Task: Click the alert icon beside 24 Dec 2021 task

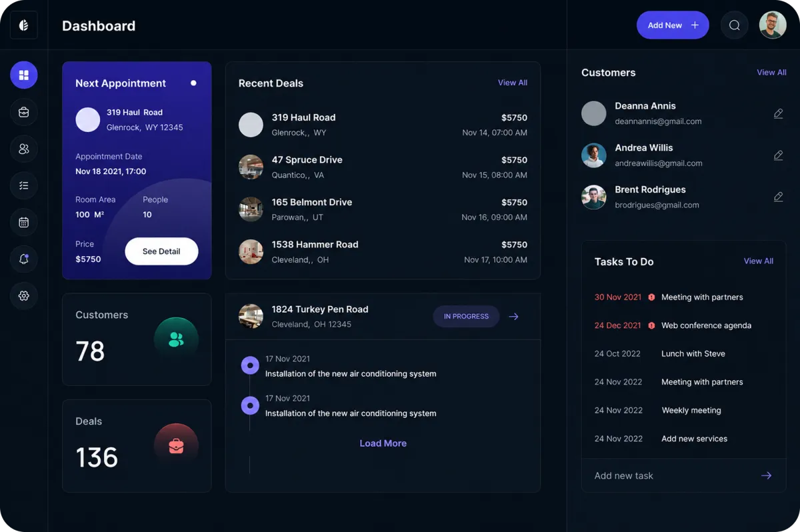Action: tap(651, 325)
